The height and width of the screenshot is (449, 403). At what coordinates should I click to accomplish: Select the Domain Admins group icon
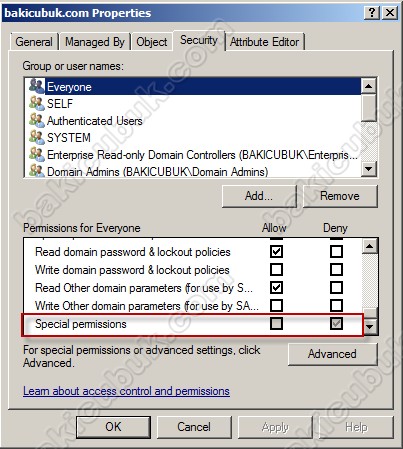[36, 171]
